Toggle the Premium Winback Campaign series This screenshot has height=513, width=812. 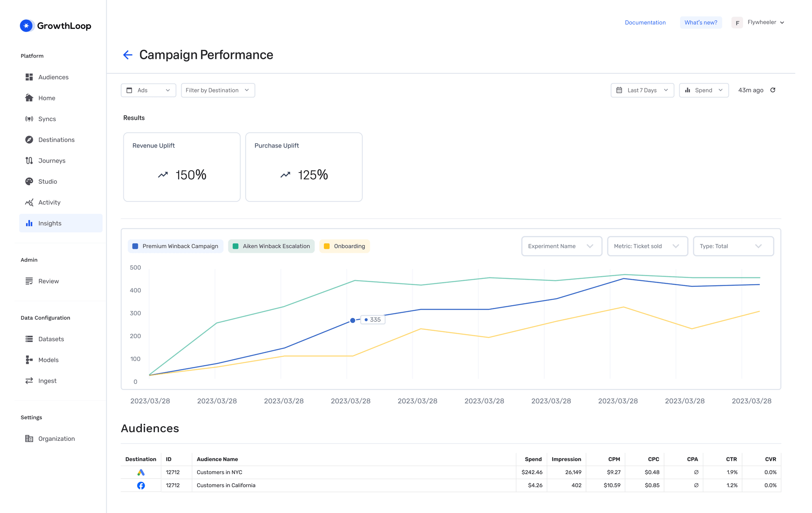tap(175, 246)
